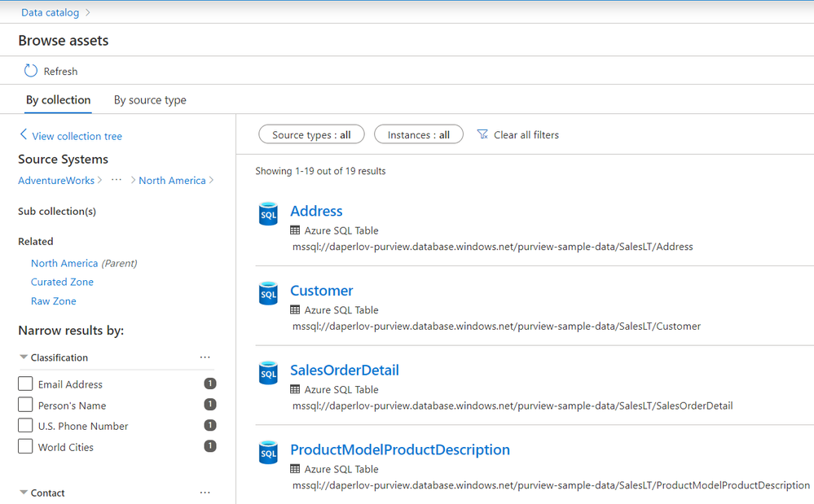The height and width of the screenshot is (504, 814).
Task: Click the 'Sub collection(s)' label
Action: coord(57,211)
